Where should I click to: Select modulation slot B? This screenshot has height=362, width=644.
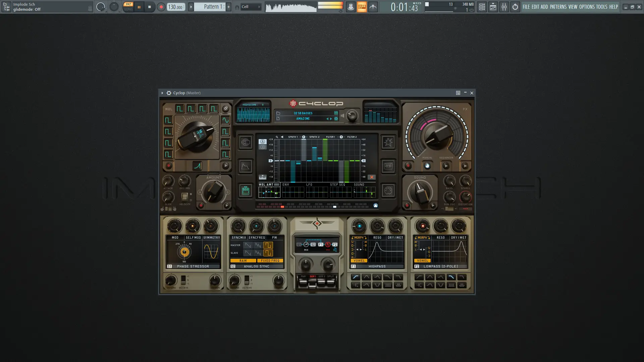(x=263, y=147)
